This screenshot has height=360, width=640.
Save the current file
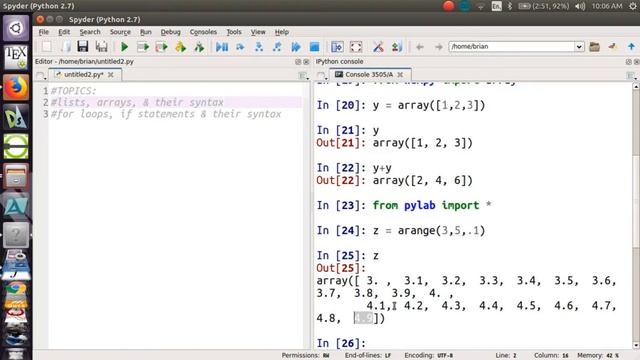click(x=83, y=47)
